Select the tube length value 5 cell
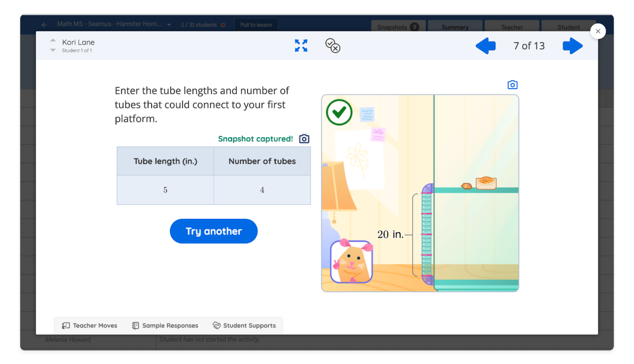The height and width of the screenshot is (364, 634). pyautogui.click(x=165, y=190)
